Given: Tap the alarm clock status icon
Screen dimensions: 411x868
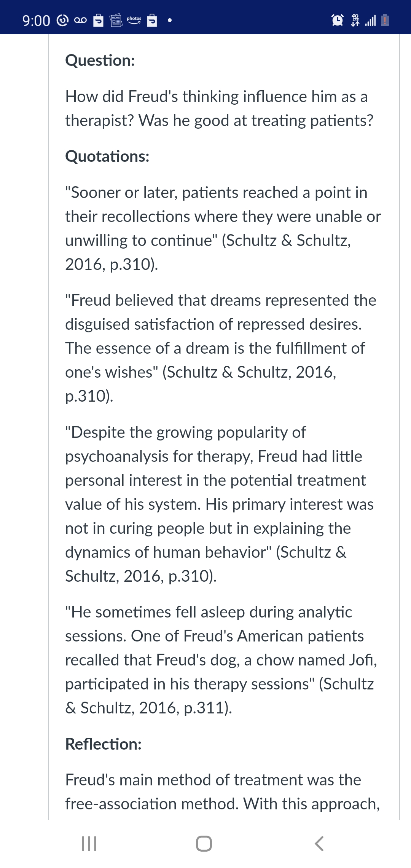Looking at the screenshot, I should click(x=338, y=20).
